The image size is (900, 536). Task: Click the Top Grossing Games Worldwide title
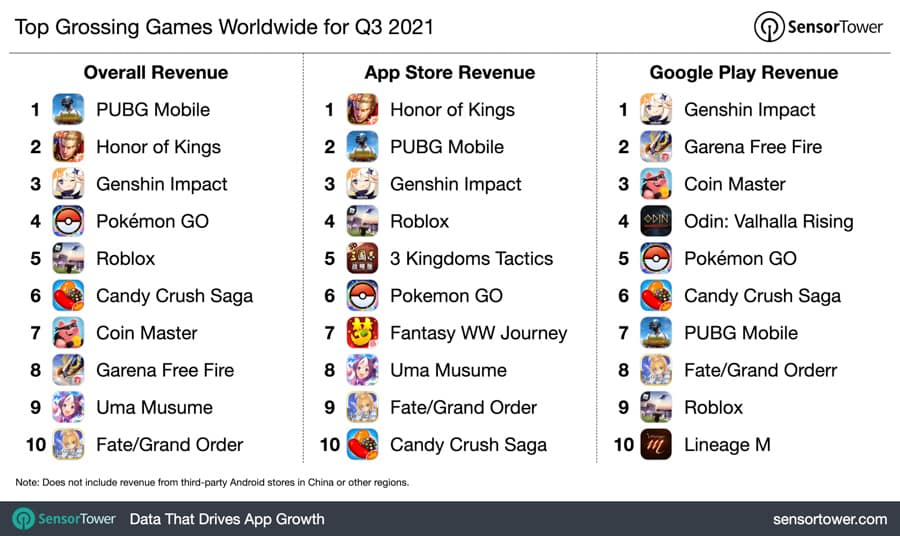tap(225, 24)
